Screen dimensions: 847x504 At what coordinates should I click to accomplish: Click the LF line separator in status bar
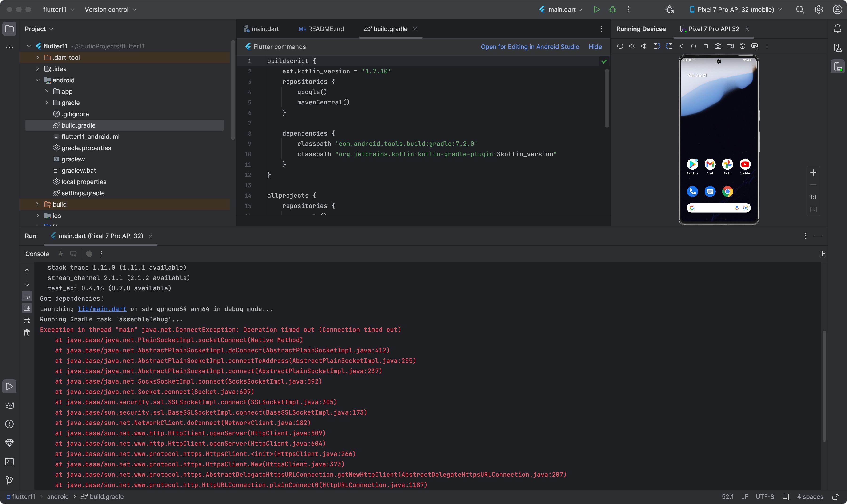pos(744,496)
